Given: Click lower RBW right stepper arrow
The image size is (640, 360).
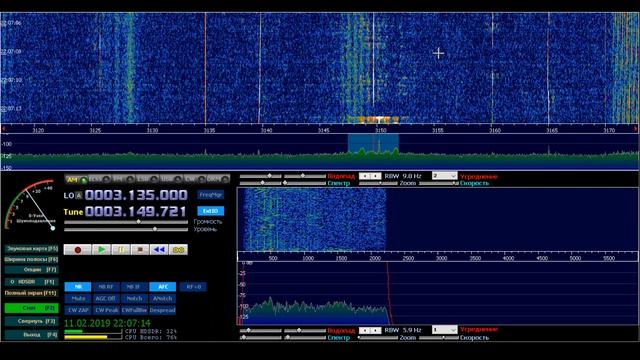Looking at the screenshot, I should [x=376, y=330].
